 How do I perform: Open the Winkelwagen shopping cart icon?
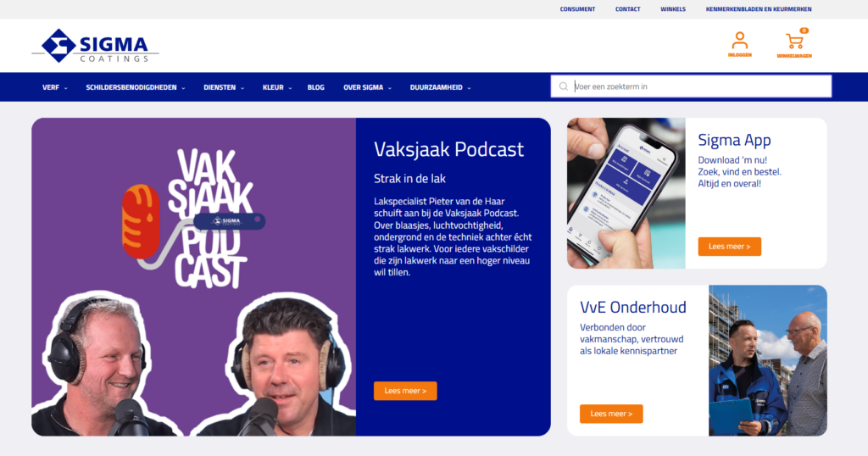click(x=794, y=44)
